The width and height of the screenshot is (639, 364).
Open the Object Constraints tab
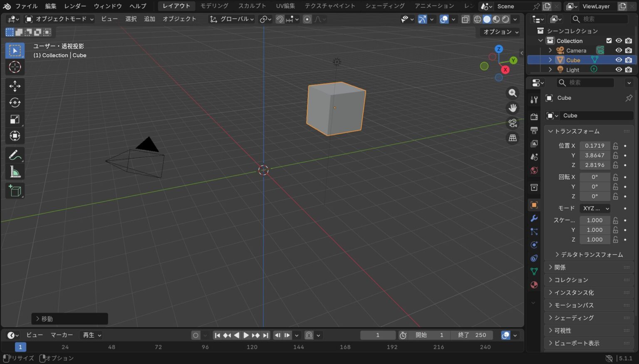(534, 258)
